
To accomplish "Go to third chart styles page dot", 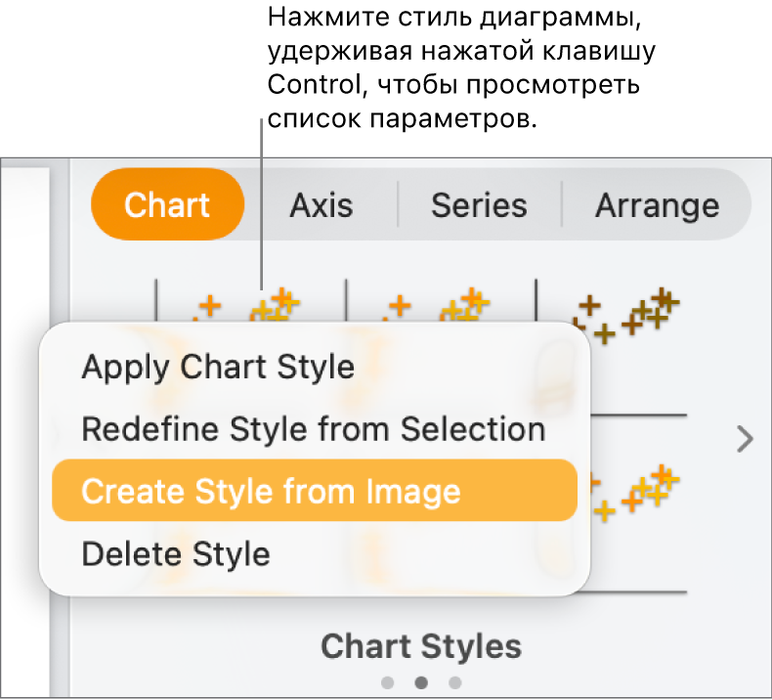I will 454,682.
